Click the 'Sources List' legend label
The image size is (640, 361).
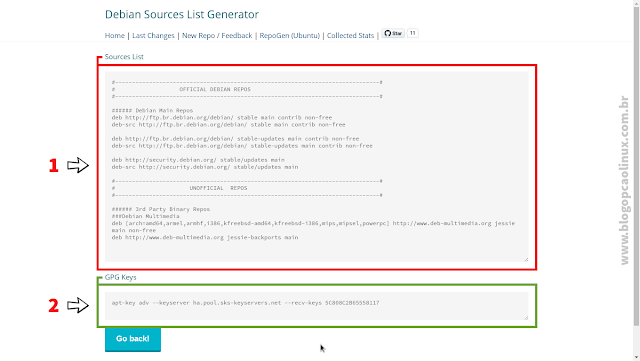click(x=124, y=57)
